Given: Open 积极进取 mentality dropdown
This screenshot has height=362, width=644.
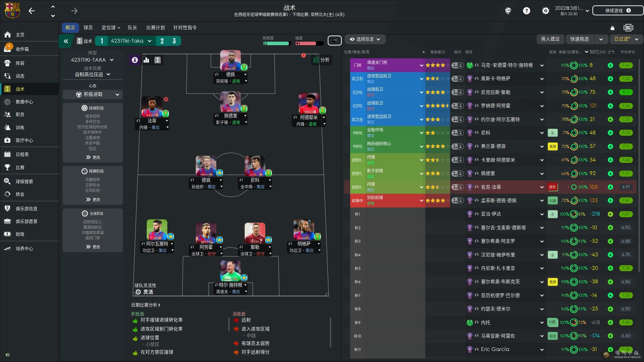Looking at the screenshot, I should (x=93, y=95).
